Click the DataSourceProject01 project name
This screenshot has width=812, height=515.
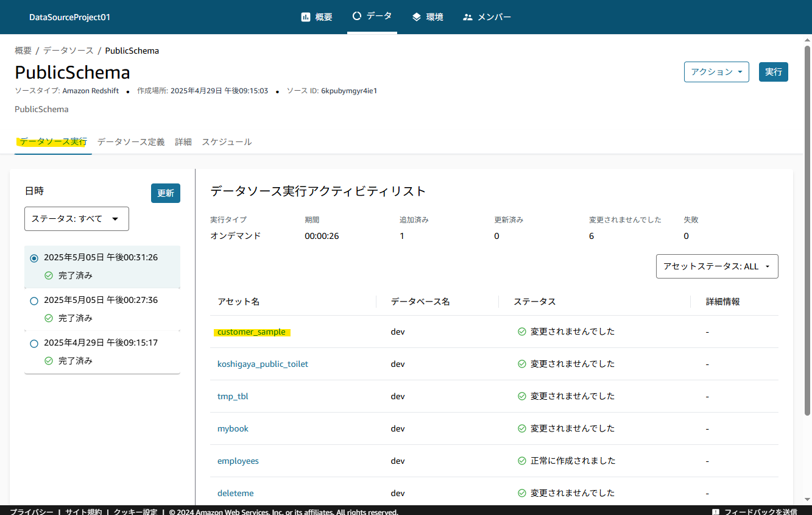70,17
